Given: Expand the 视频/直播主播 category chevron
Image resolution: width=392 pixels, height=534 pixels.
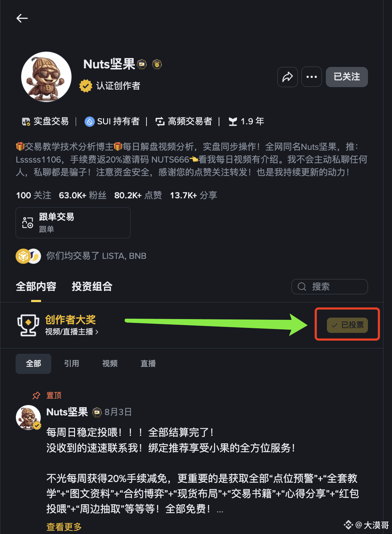Looking at the screenshot, I should tap(97, 332).
